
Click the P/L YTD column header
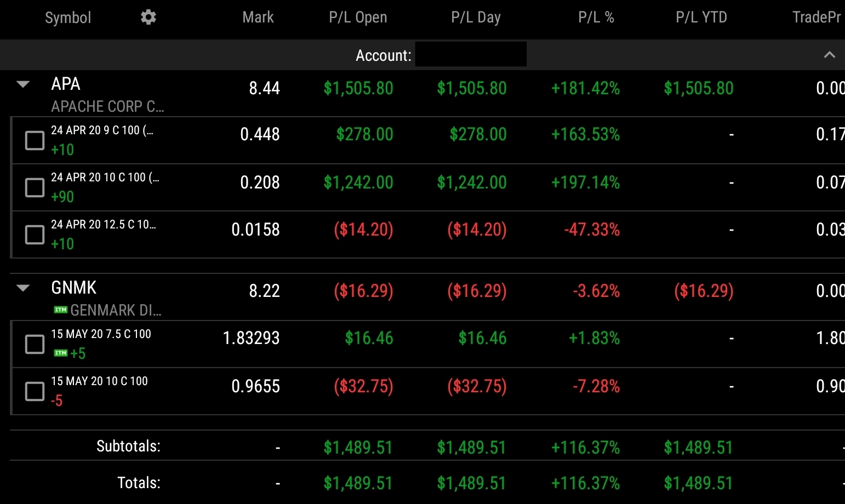701,18
